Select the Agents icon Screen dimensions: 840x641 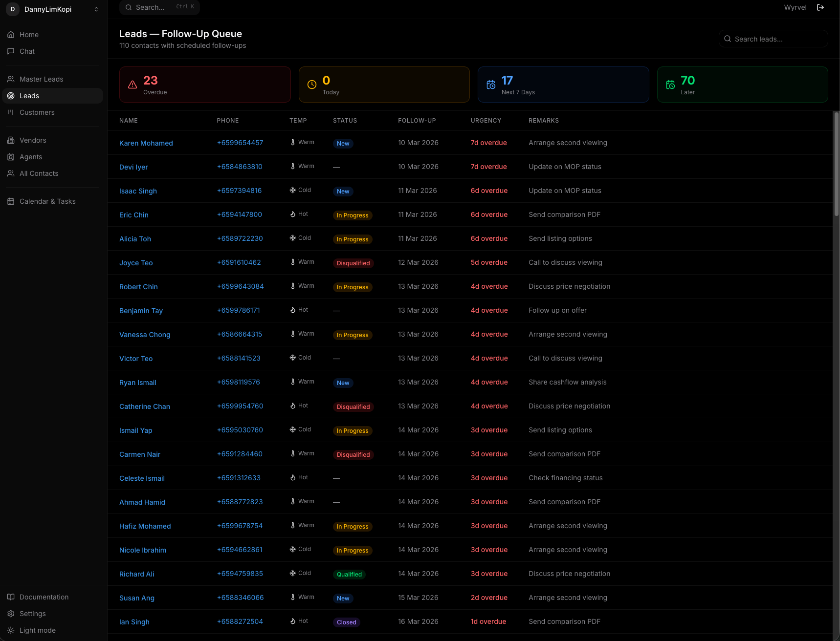pyautogui.click(x=11, y=157)
